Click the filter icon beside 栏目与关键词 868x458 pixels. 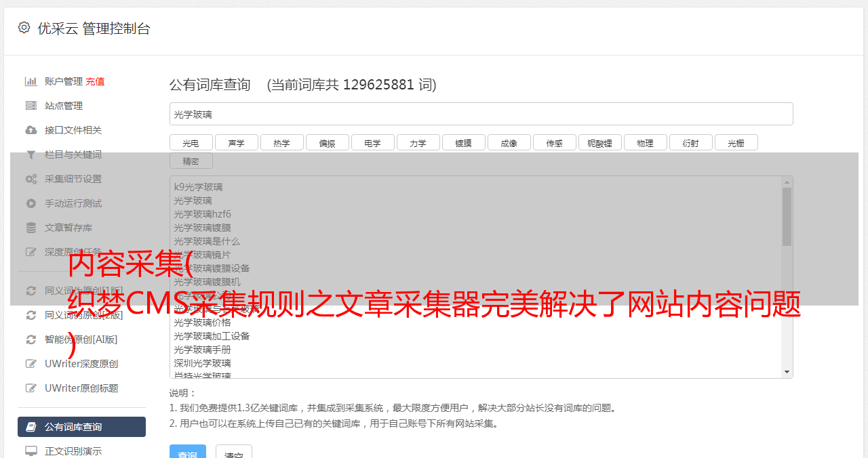click(x=31, y=154)
